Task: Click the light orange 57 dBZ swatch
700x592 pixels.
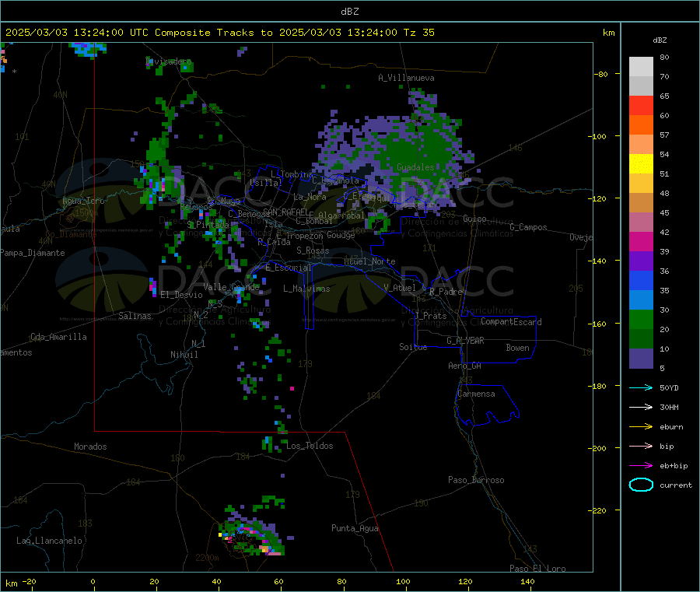Action: pyautogui.click(x=641, y=144)
